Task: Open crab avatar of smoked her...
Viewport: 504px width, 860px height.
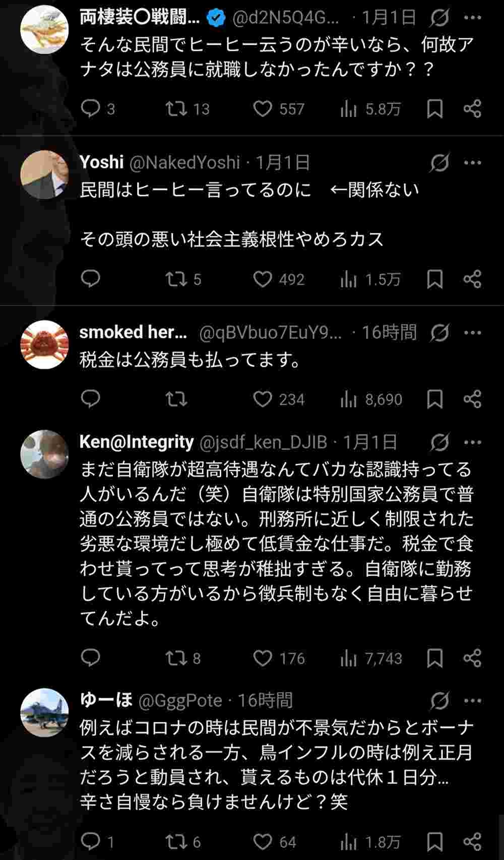Action: coord(44,344)
